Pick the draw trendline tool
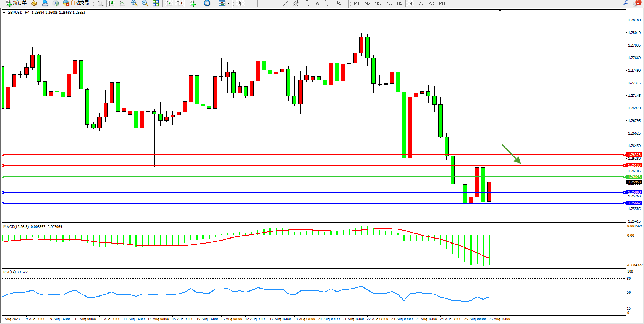This screenshot has height=324, width=644. (285, 3)
